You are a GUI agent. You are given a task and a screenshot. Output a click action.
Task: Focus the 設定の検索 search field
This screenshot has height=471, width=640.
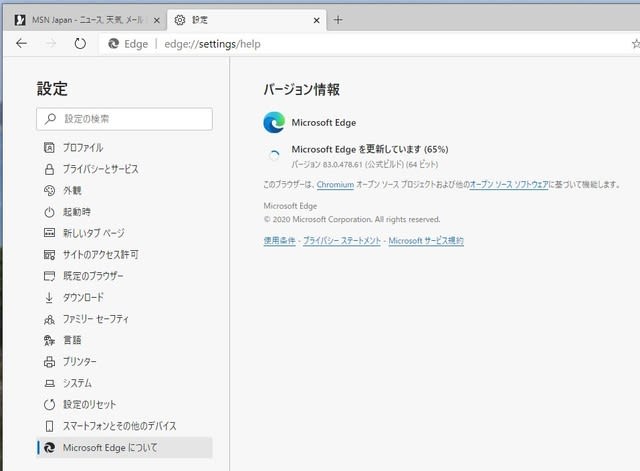click(124, 119)
